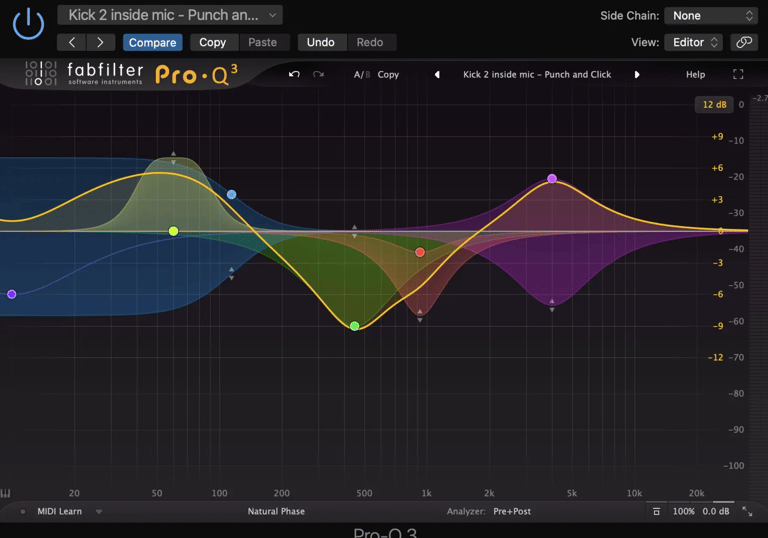This screenshot has width=768, height=538.
Task: Click the dynamic range arrows above the green band
Action: [x=355, y=231]
